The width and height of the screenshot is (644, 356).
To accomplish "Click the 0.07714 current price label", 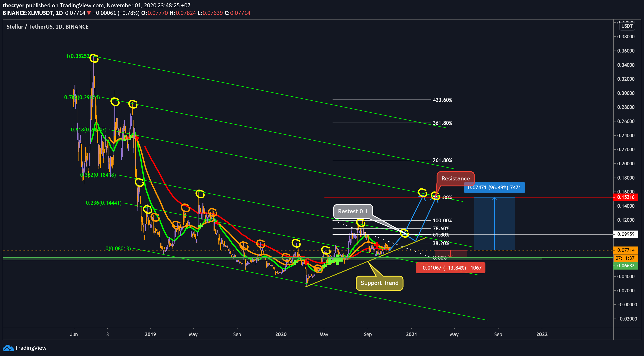I will pyautogui.click(x=626, y=250).
